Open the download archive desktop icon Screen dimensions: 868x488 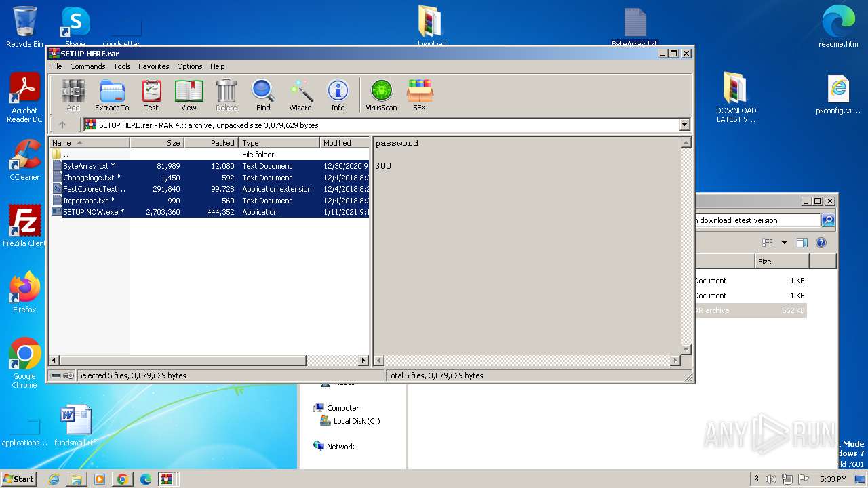tap(431, 26)
